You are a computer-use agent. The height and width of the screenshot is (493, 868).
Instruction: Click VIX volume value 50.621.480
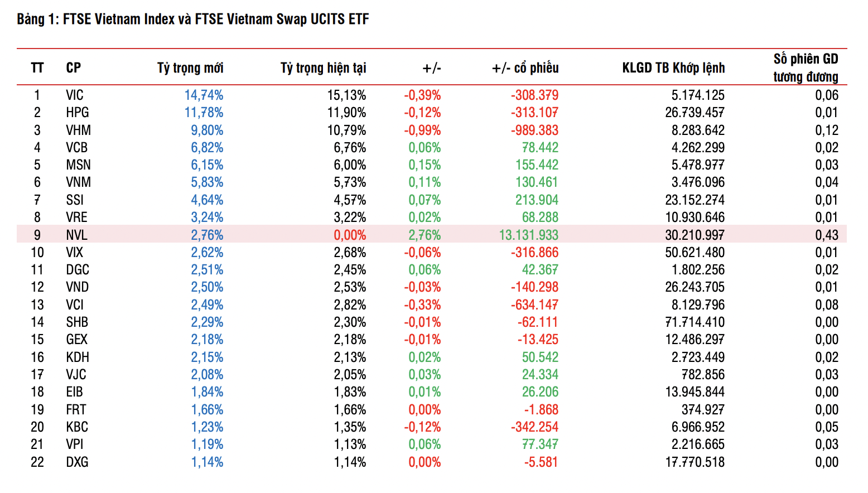point(695,253)
